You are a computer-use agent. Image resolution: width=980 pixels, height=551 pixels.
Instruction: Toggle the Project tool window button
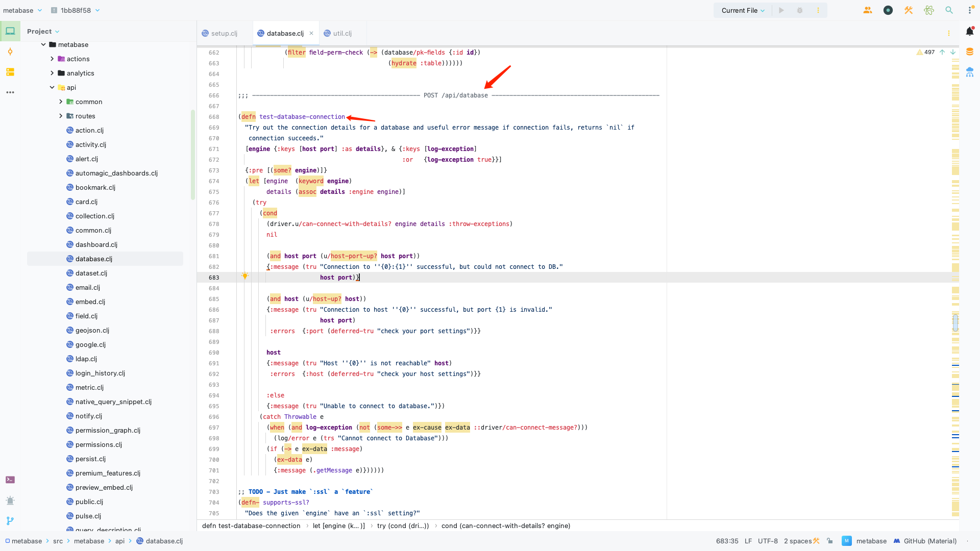click(x=10, y=31)
